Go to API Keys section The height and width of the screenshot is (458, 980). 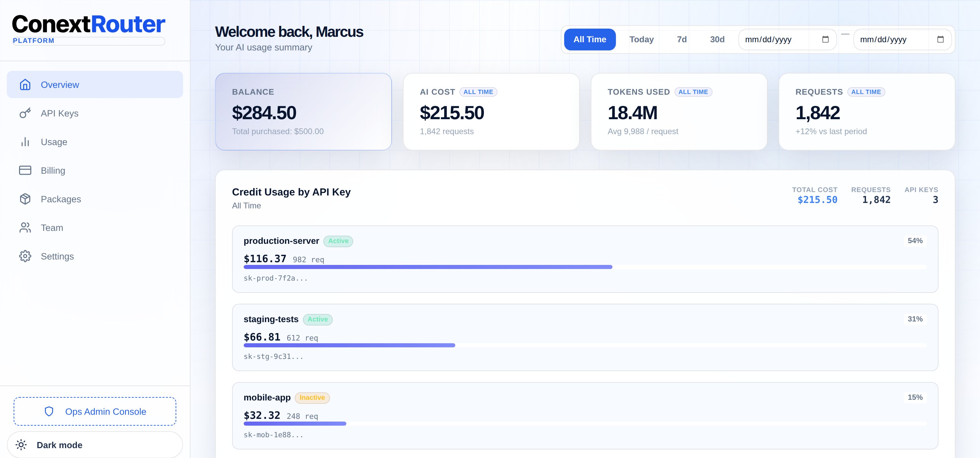(x=95, y=113)
